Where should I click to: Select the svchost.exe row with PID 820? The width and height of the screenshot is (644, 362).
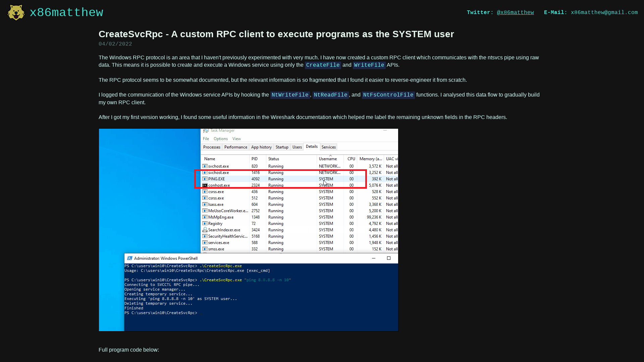pos(300,166)
